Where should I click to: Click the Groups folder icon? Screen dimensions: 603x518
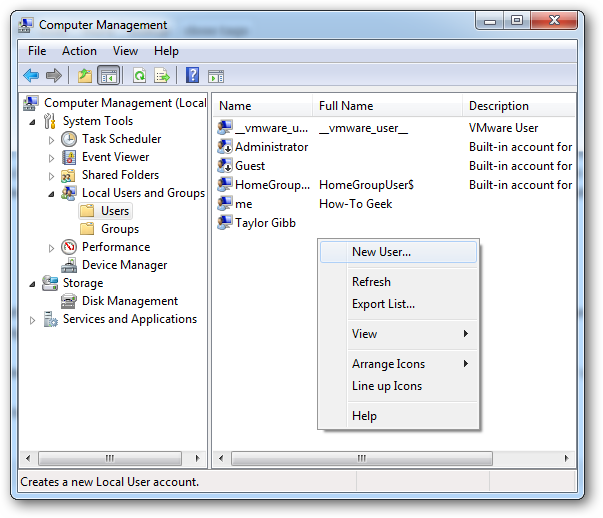pyautogui.click(x=87, y=229)
